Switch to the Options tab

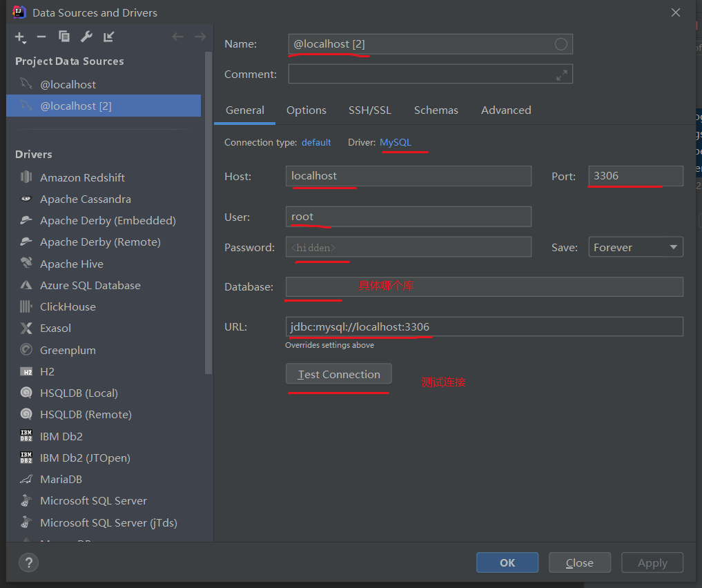click(x=306, y=110)
